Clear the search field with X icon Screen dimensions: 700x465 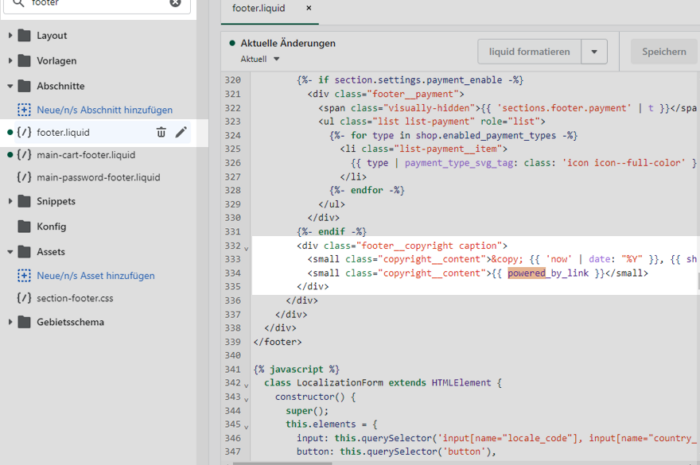coord(176,3)
